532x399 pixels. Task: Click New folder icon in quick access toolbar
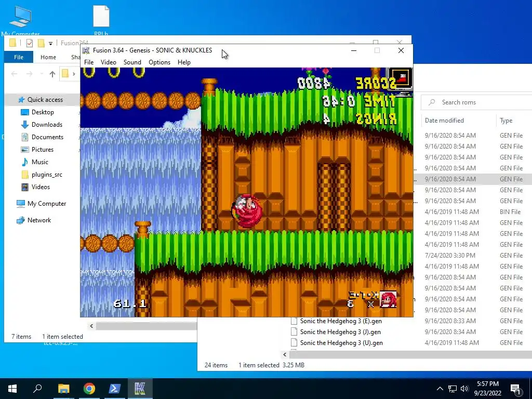pyautogui.click(x=41, y=43)
